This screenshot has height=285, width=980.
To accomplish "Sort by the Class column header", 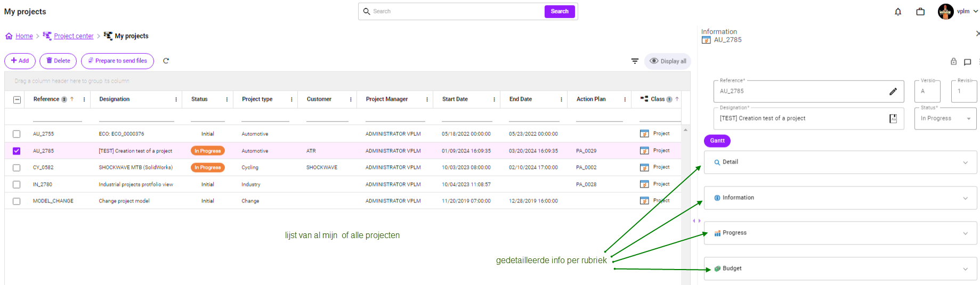I will coord(658,99).
